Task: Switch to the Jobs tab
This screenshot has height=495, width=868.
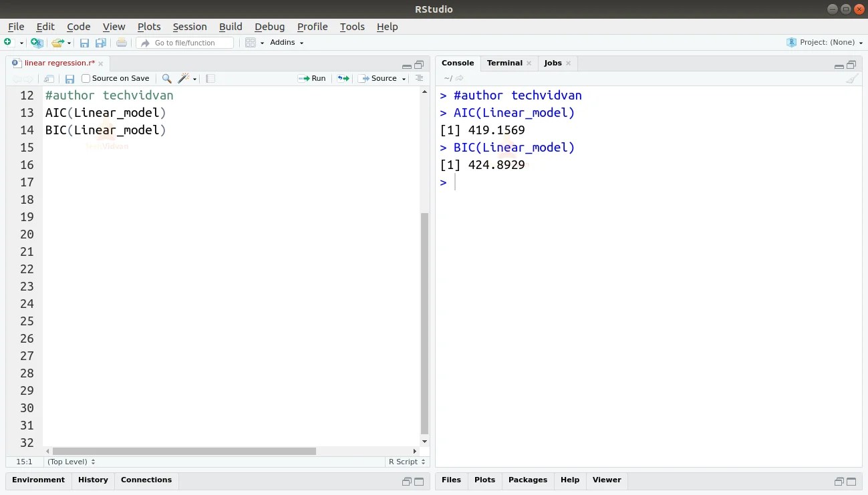Action: click(x=553, y=63)
